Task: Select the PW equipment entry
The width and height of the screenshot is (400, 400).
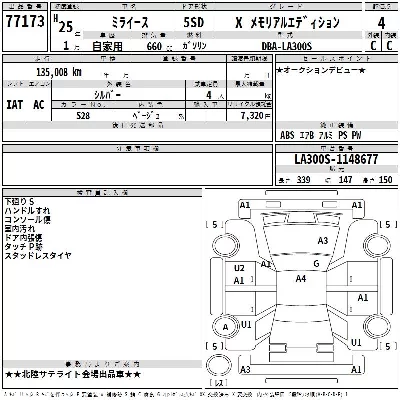Action: pyautogui.click(x=356, y=135)
